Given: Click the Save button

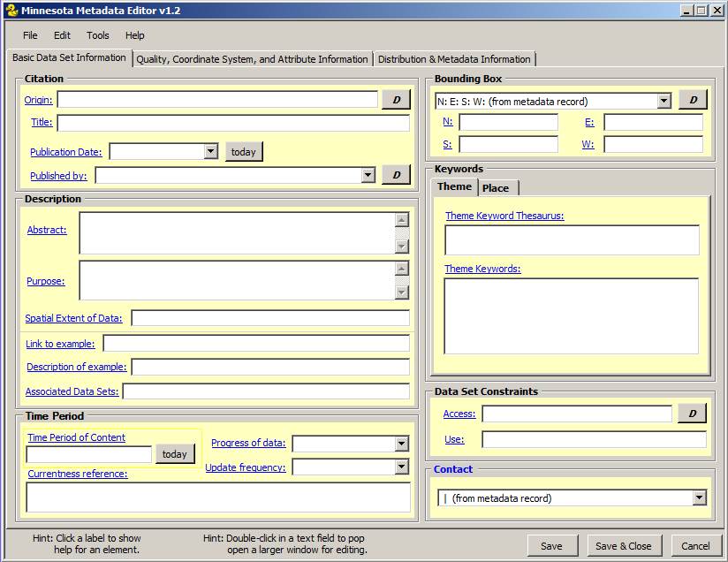Looking at the screenshot, I should (551, 546).
